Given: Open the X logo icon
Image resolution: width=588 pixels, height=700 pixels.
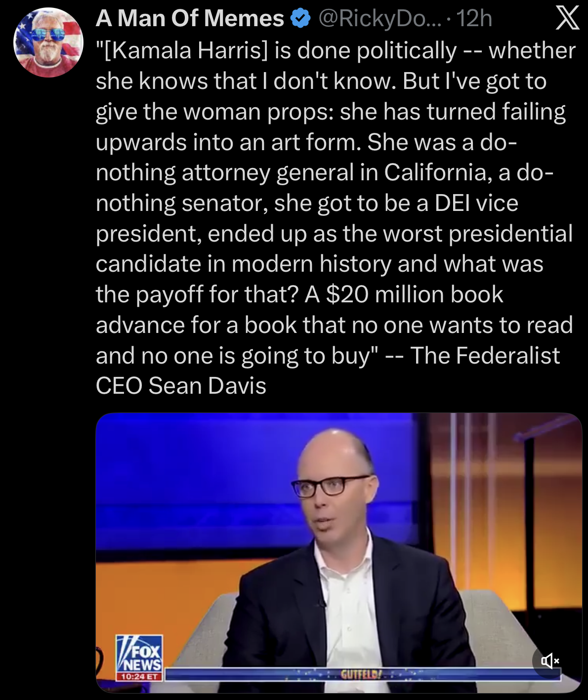Looking at the screenshot, I should coord(567,18).
